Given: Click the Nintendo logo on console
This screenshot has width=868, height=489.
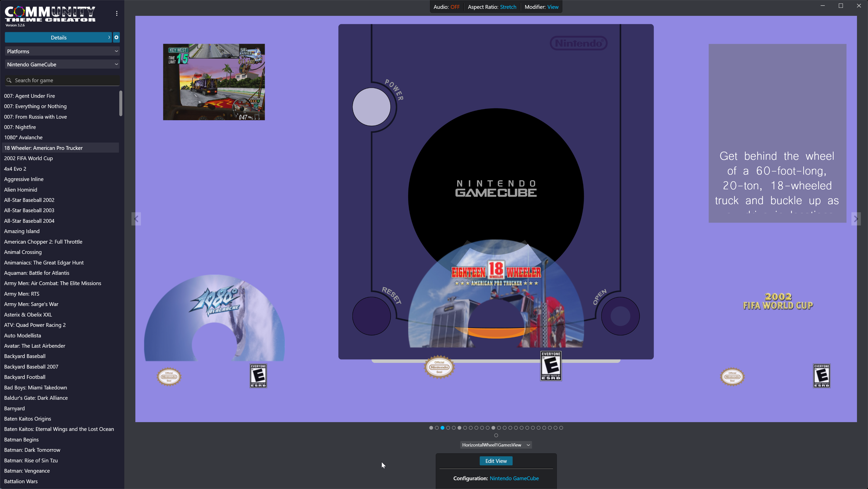Looking at the screenshot, I should (x=579, y=43).
